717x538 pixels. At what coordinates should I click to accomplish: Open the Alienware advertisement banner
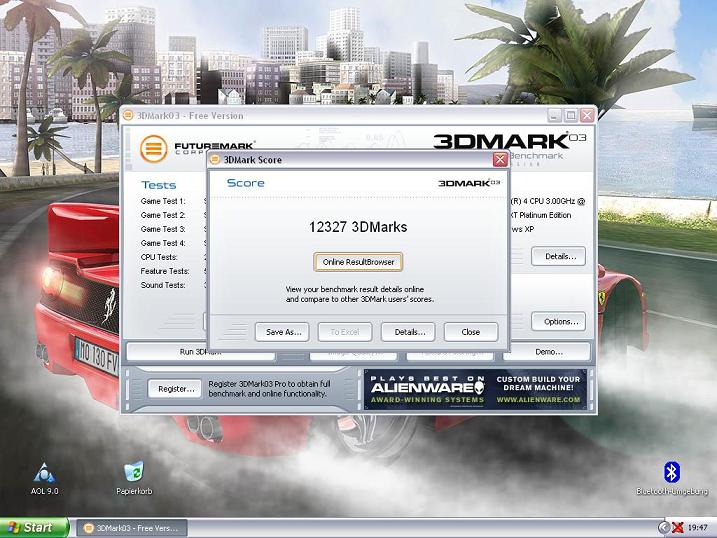(476, 389)
